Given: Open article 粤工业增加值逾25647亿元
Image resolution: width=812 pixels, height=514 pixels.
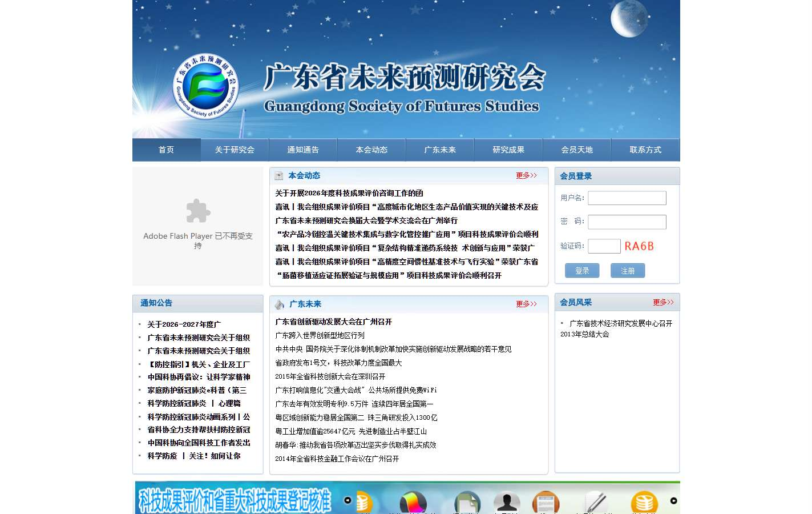Looking at the screenshot, I should click(x=351, y=431).
